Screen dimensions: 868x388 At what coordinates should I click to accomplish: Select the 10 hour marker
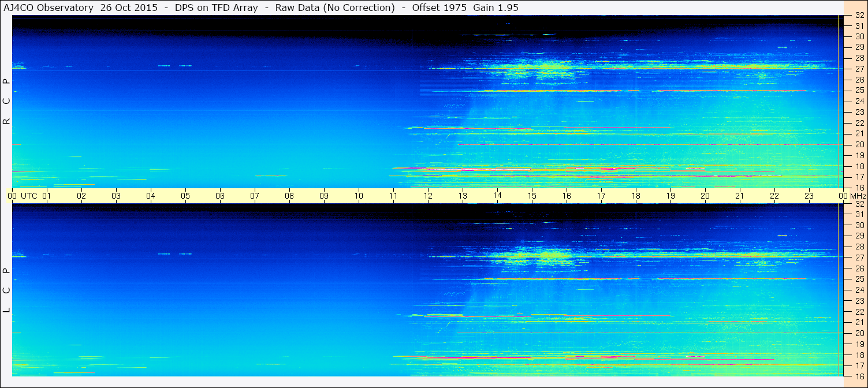pyautogui.click(x=359, y=196)
